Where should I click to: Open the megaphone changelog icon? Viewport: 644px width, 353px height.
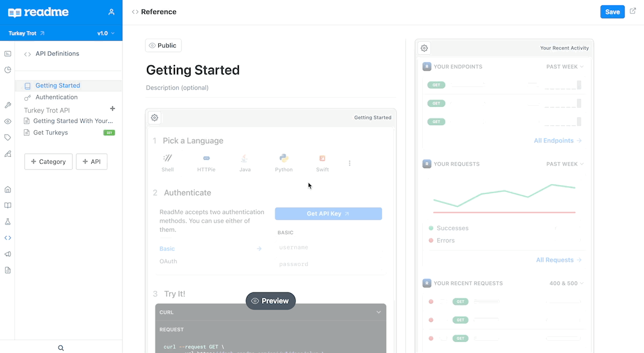8,254
